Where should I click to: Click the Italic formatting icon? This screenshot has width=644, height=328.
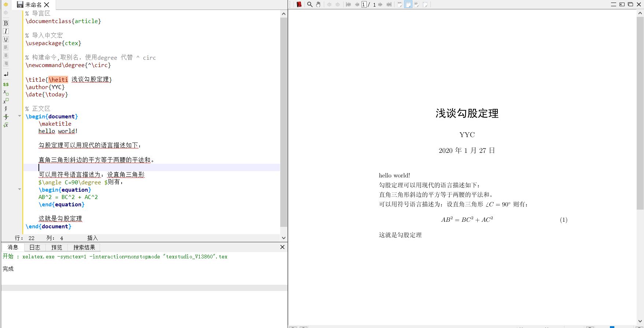pos(6,31)
